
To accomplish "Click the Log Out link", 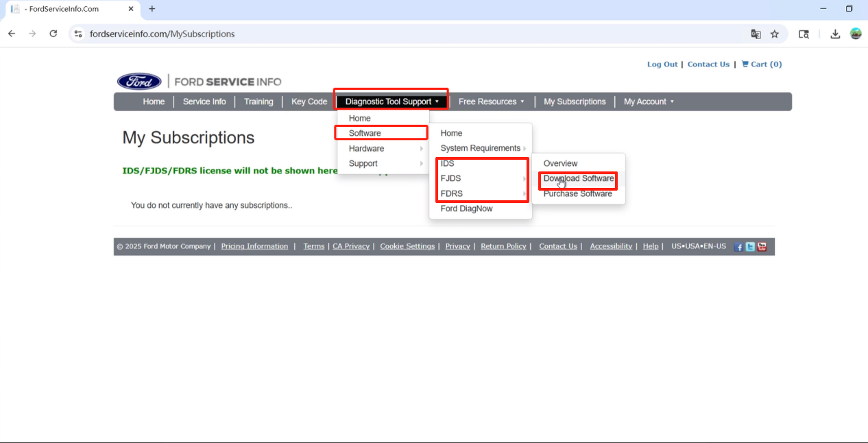I will point(662,64).
